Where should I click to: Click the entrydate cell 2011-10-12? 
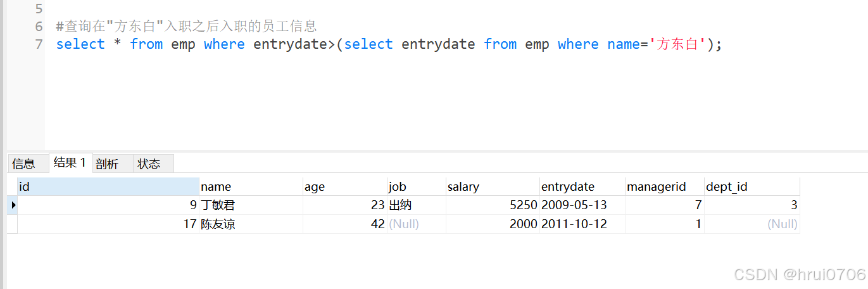tap(582, 224)
